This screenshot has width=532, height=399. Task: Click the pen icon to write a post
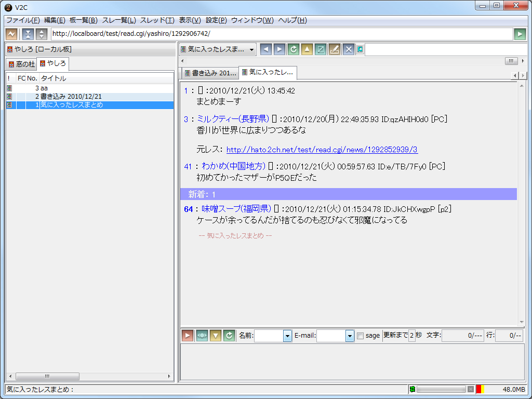tap(335, 49)
